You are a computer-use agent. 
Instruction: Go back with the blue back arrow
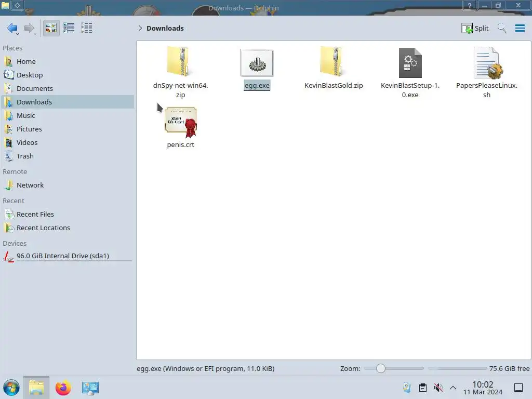[12, 28]
